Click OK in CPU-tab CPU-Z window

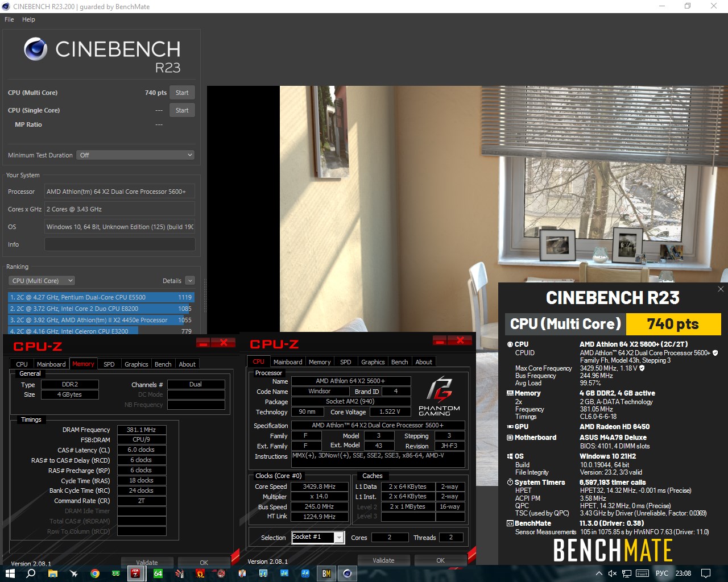[x=440, y=560]
